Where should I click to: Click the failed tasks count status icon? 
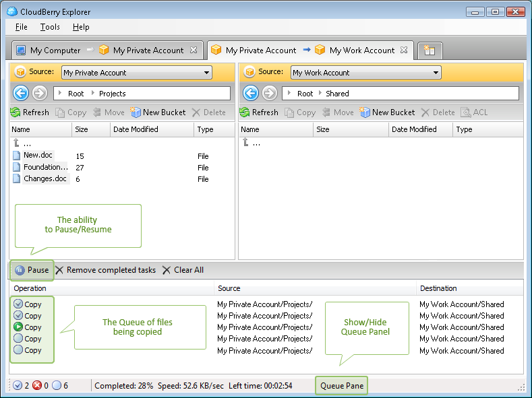tap(38, 386)
